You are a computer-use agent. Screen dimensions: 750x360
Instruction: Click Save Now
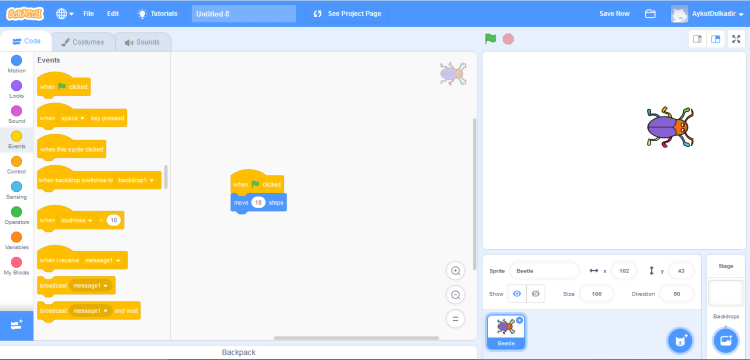(x=614, y=14)
